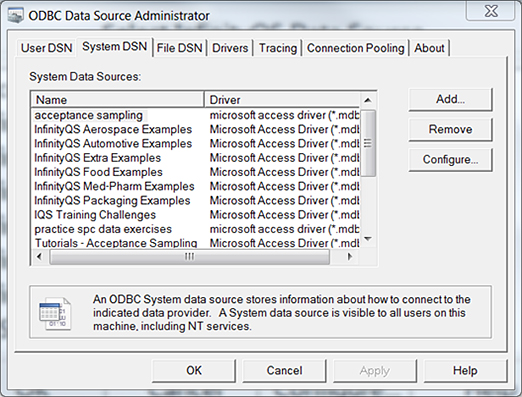Select 'IQS Training Challenges' data source

(x=95, y=215)
